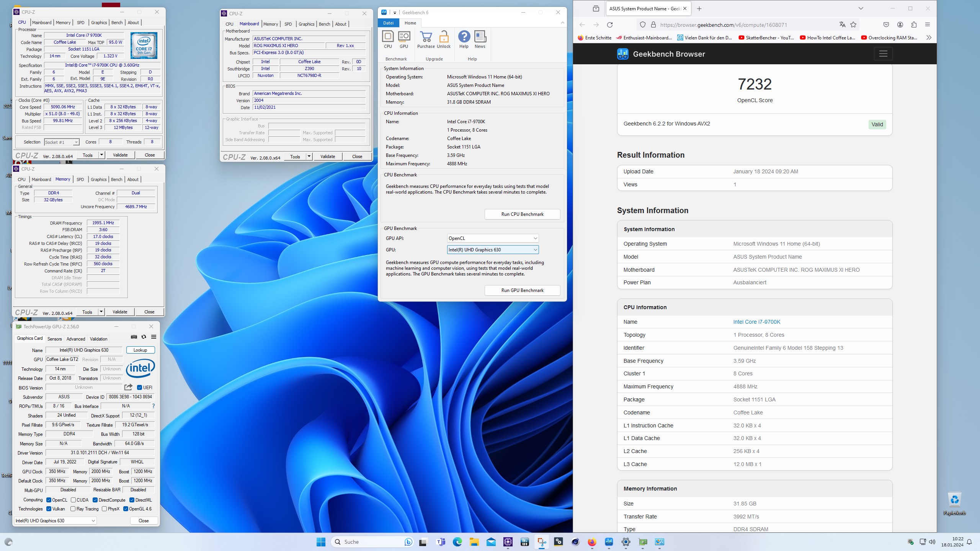This screenshot has height=551, width=980.
Task: Open Snipping Tool in the taskbar
Action: coord(542,542)
